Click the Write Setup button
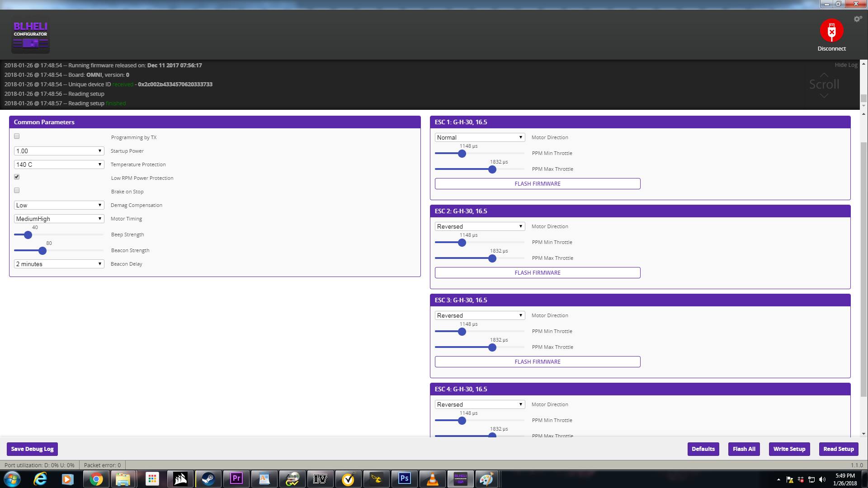868x488 pixels. [789, 449]
